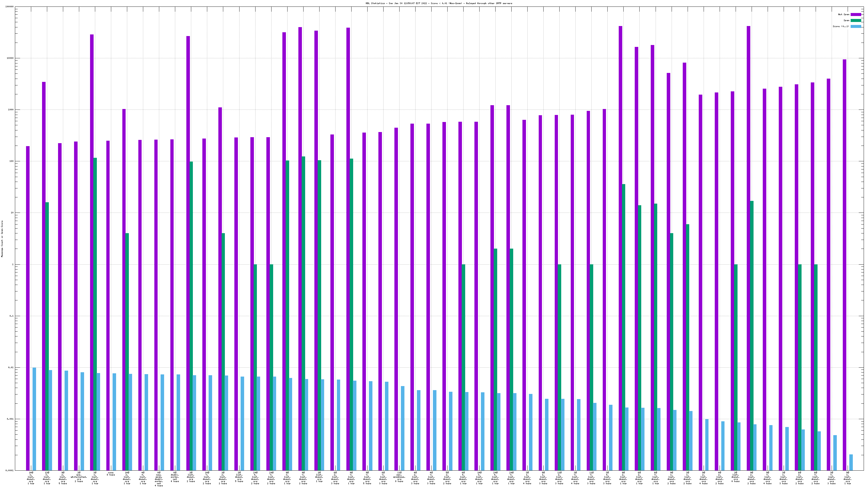
Task: Click the rightmost light blue Score bar
Action: (851, 463)
